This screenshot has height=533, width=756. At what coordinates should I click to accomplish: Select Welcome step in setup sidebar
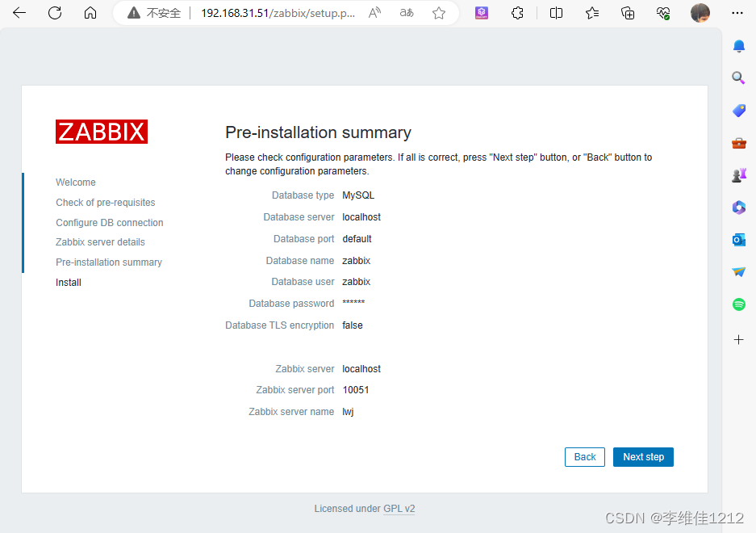[76, 182]
